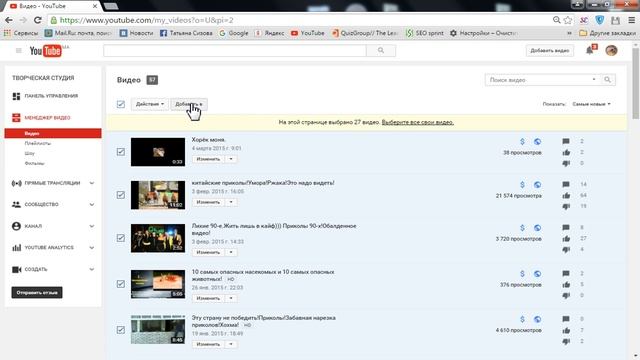The height and width of the screenshot is (360, 640).
Task: Open account avatar in header
Action: (x=611, y=50)
